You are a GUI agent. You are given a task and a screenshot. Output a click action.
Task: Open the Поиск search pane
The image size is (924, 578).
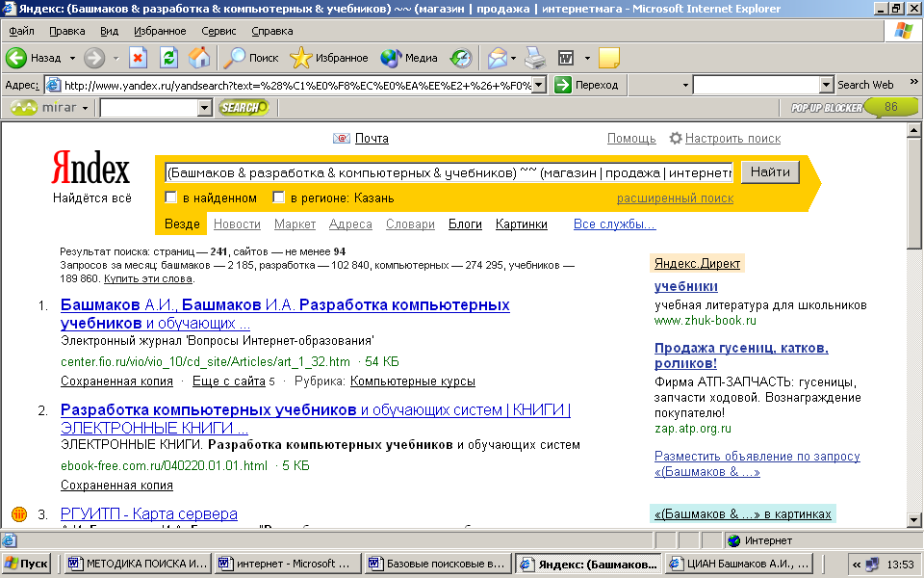tap(251, 58)
